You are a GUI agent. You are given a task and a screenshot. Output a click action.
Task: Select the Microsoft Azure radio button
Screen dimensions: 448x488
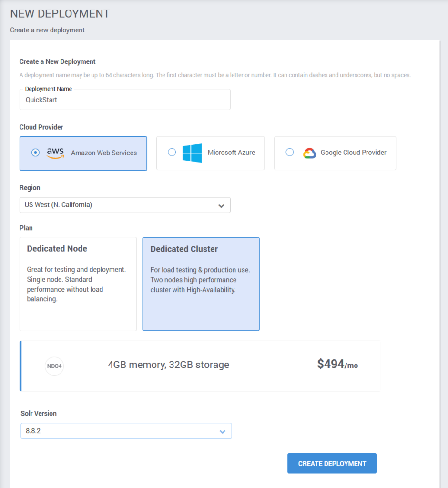(172, 152)
